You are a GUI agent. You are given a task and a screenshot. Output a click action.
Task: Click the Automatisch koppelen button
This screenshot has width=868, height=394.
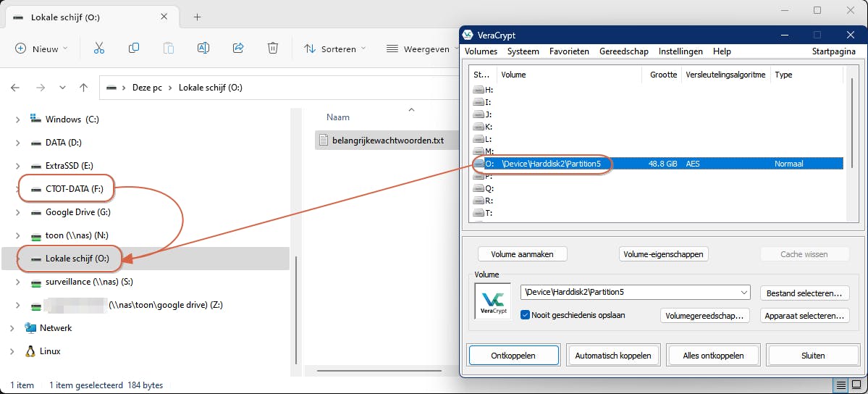[x=612, y=356]
